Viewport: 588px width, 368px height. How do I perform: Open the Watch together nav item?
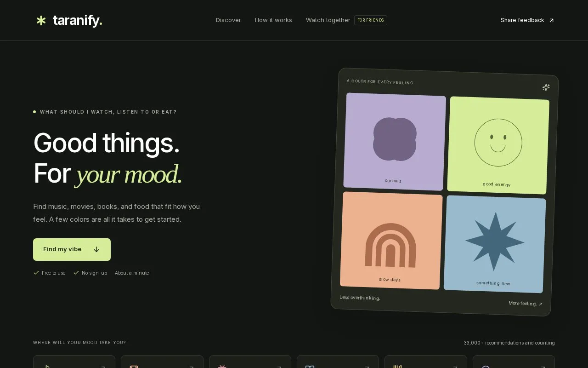point(328,20)
